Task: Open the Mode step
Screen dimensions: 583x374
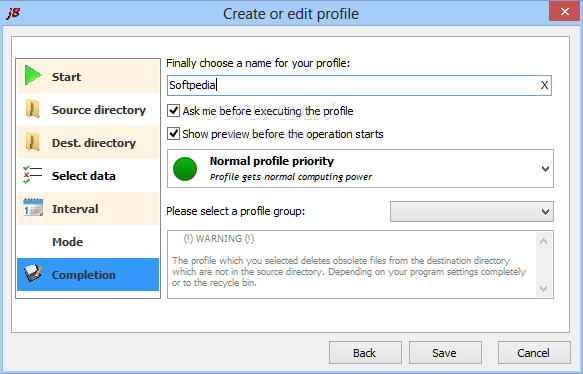Action: 88,242
